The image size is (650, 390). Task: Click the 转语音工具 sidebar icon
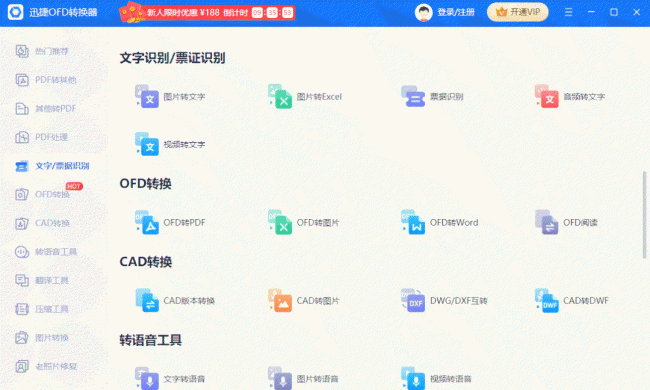[x=22, y=252]
